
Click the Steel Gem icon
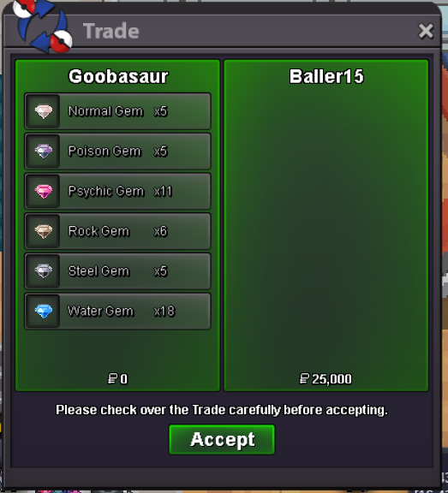44,271
